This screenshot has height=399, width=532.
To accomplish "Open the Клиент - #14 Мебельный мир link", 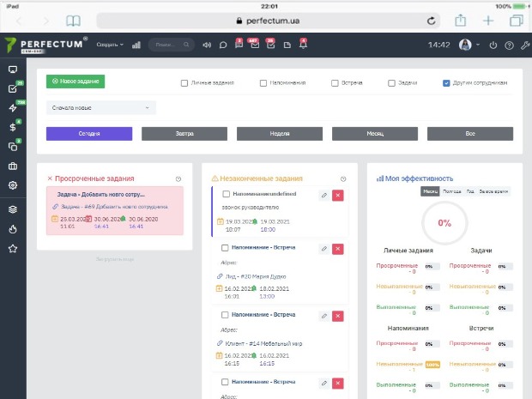I will (263, 344).
